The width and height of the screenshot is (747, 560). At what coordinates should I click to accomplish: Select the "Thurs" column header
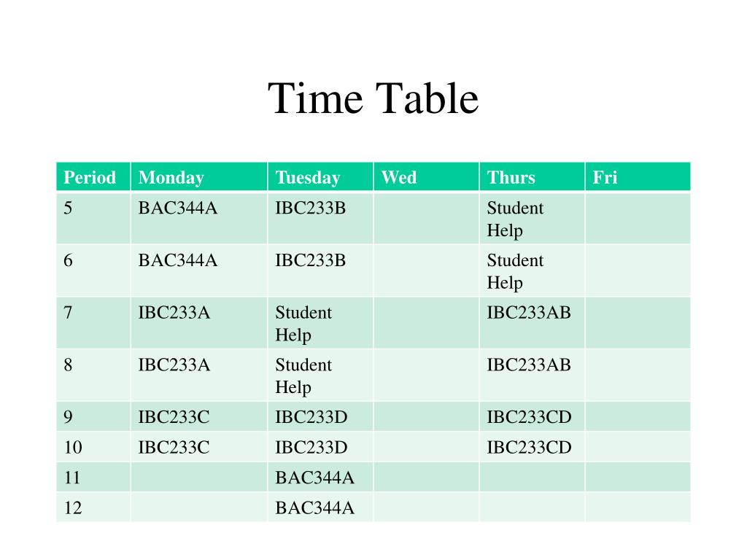(511, 177)
